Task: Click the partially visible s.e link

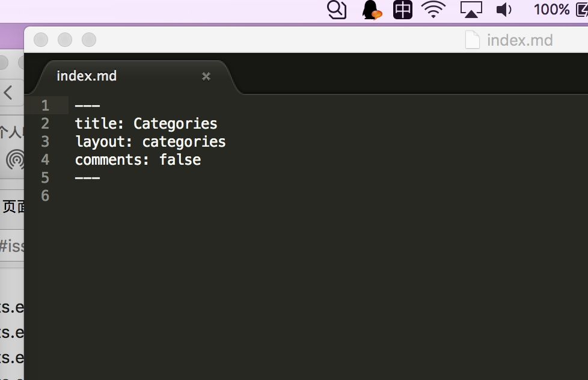Action: [13, 307]
